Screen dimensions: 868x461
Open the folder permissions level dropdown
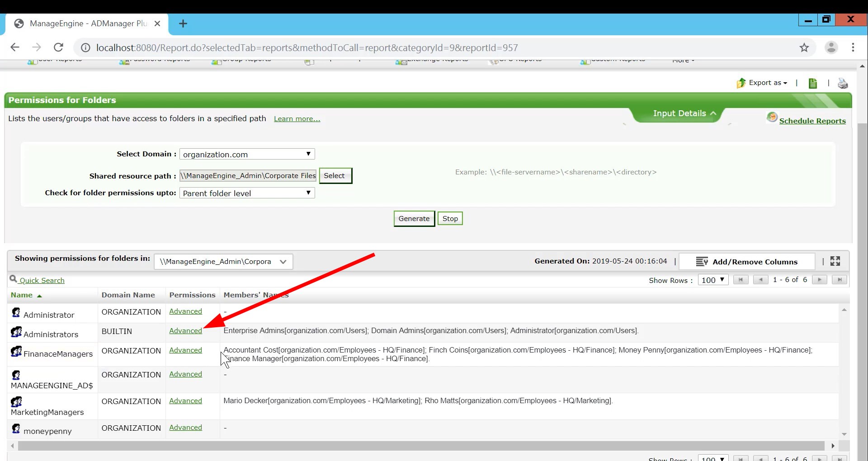247,193
